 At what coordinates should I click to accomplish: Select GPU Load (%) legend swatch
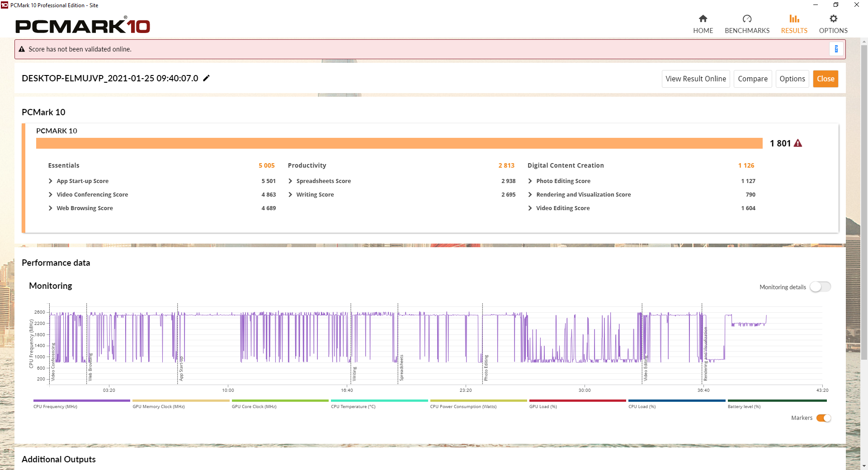[578, 400]
